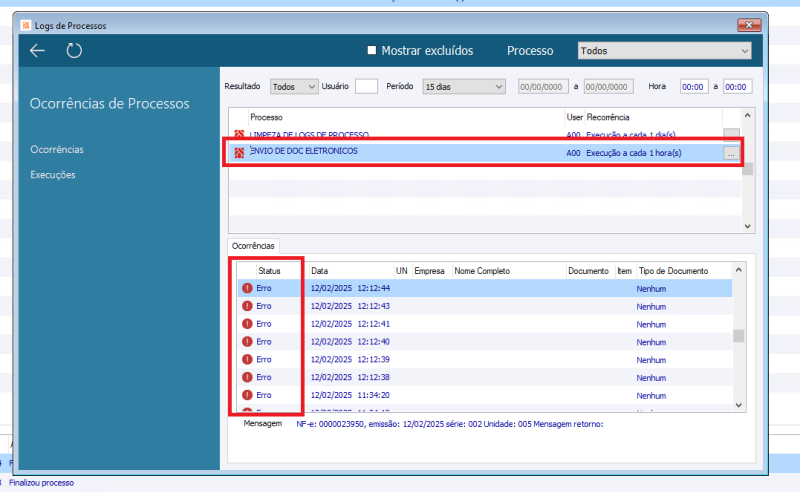This screenshot has height=493, width=800.
Task: Click the refresh icon in header
Action: tap(74, 51)
